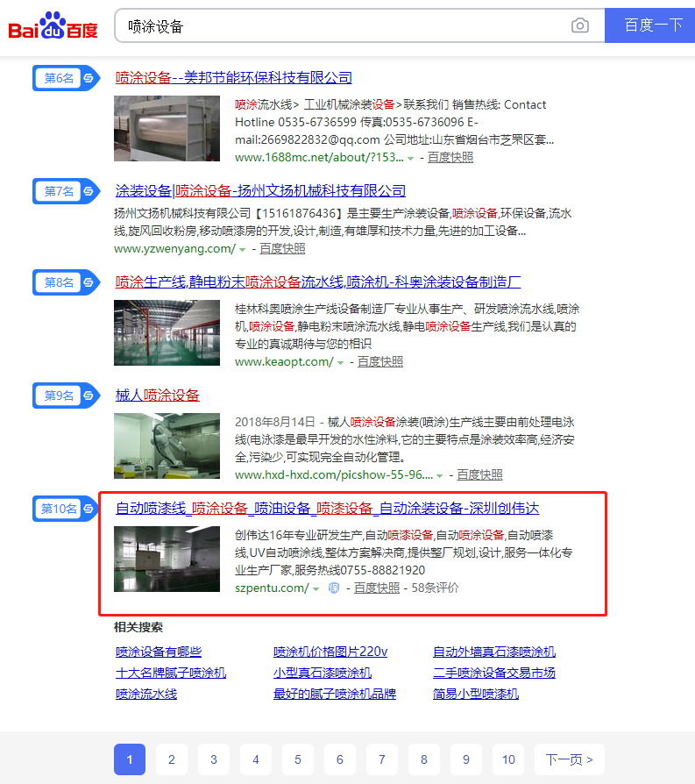This screenshot has width=695, height=784.
Task: Open related search 最好的腻子喷涂机品牌
Action: [x=335, y=694]
